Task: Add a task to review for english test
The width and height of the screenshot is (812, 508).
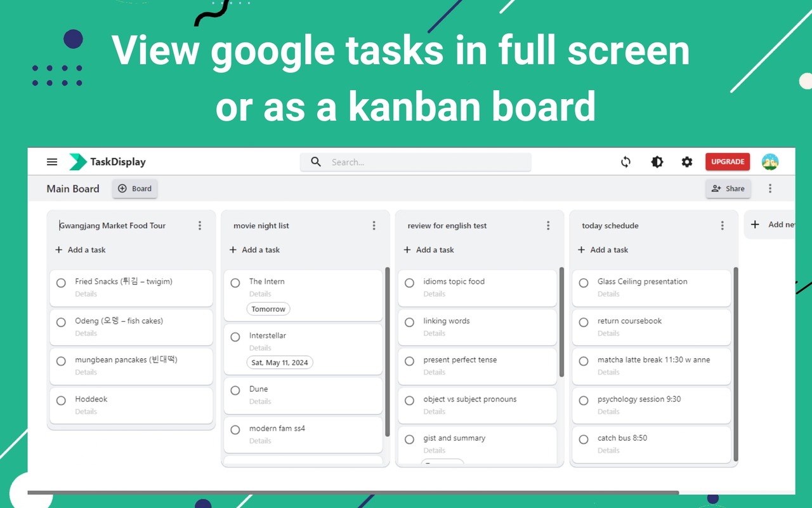Action: (429, 250)
